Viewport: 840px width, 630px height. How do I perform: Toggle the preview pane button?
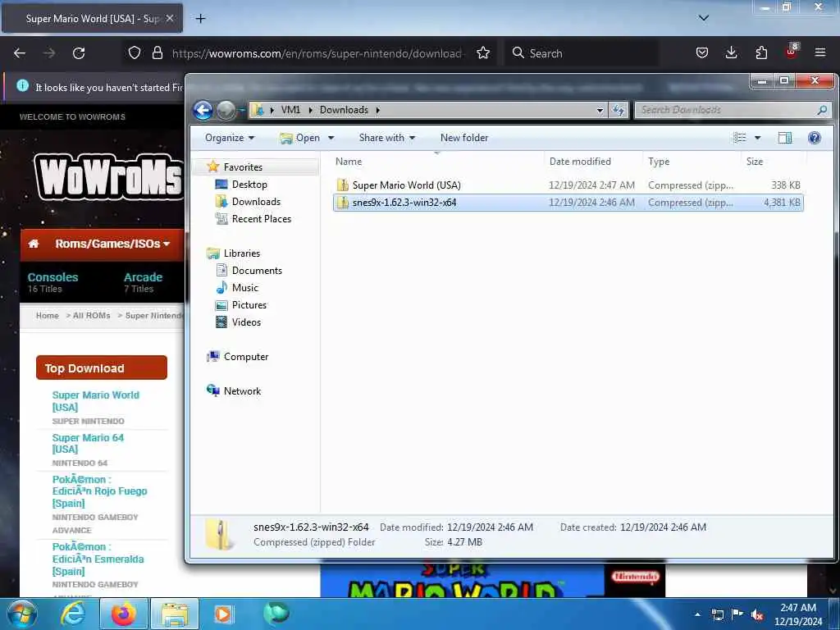(785, 138)
